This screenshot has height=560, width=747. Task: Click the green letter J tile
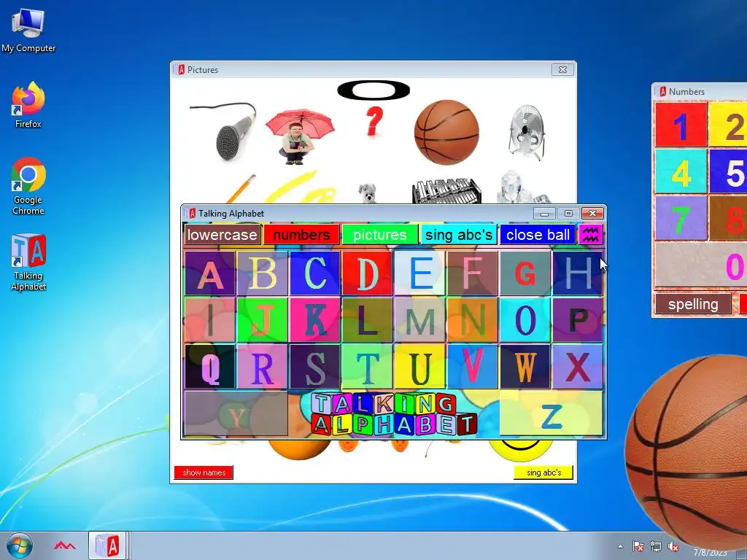[262, 320]
